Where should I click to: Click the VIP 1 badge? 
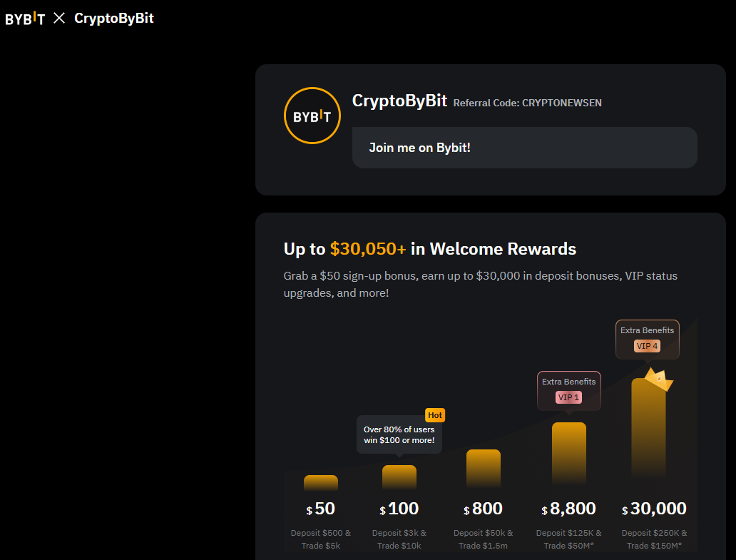(x=568, y=397)
